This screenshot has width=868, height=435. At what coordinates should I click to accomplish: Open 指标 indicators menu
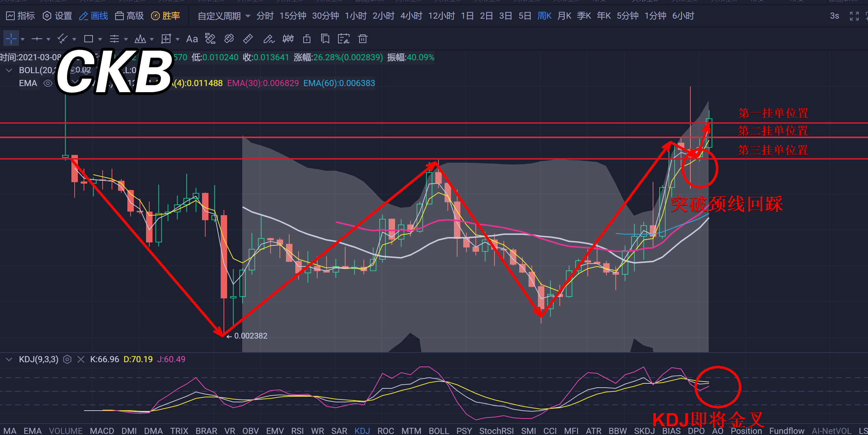(21, 16)
